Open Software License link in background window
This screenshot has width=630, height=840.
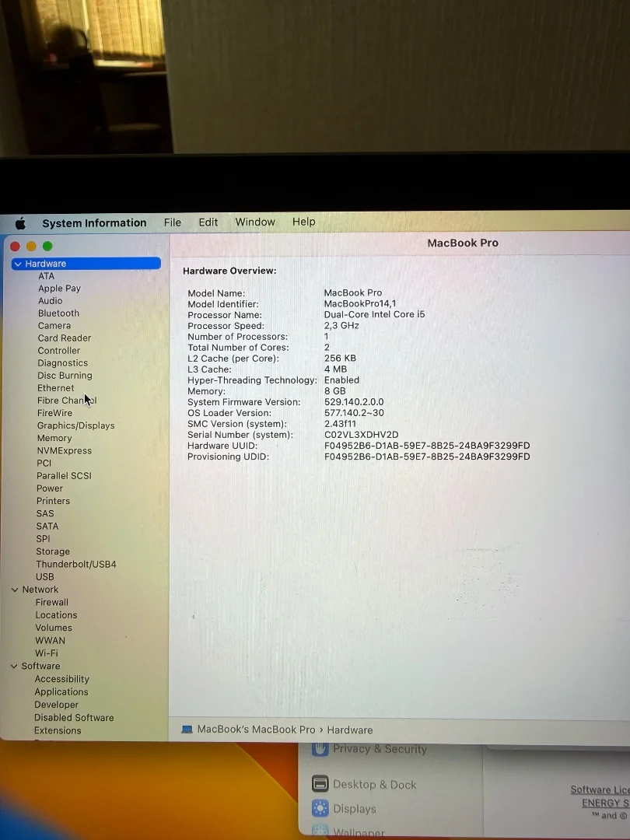tap(600, 789)
